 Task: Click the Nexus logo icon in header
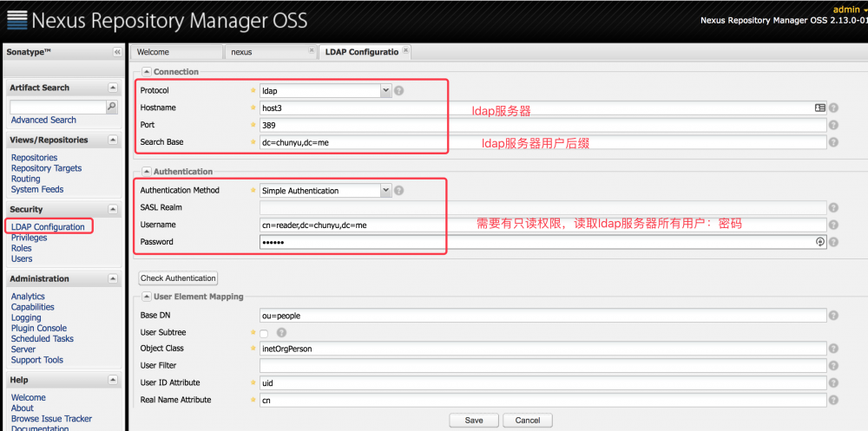[16, 21]
